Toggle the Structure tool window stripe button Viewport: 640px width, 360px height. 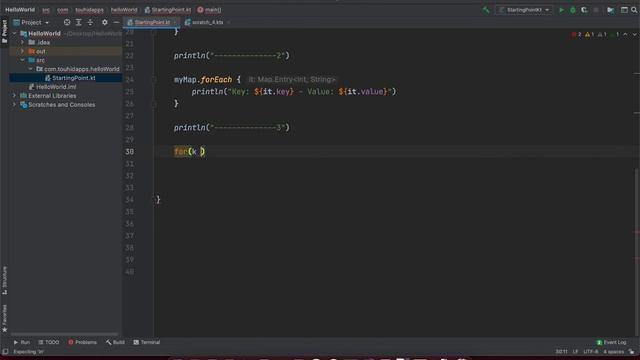tap(4, 280)
